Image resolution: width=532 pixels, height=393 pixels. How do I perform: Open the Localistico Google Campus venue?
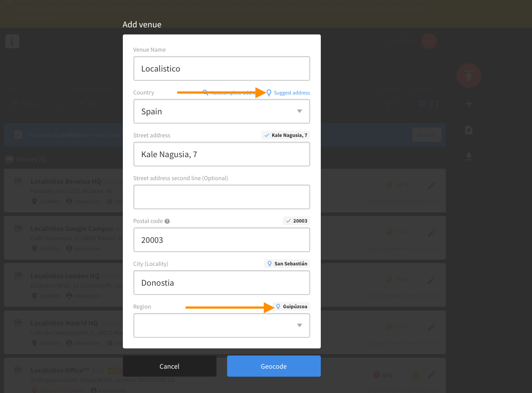coord(72,229)
